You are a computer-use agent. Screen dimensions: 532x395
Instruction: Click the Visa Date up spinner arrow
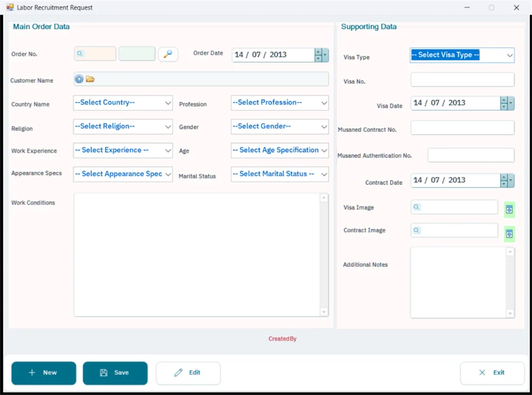504,100
